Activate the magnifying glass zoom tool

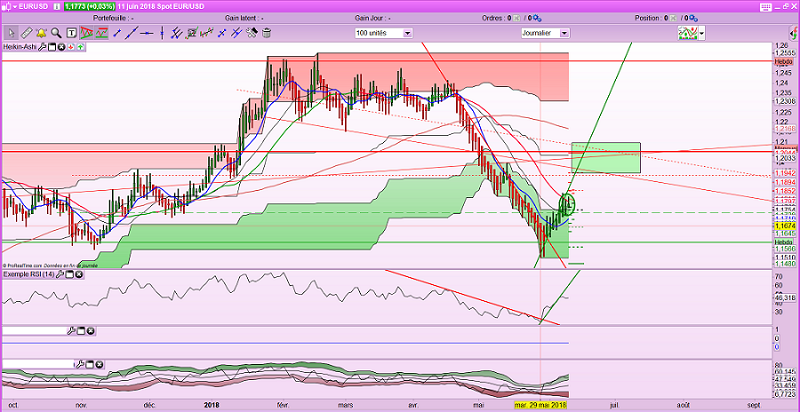[56, 33]
